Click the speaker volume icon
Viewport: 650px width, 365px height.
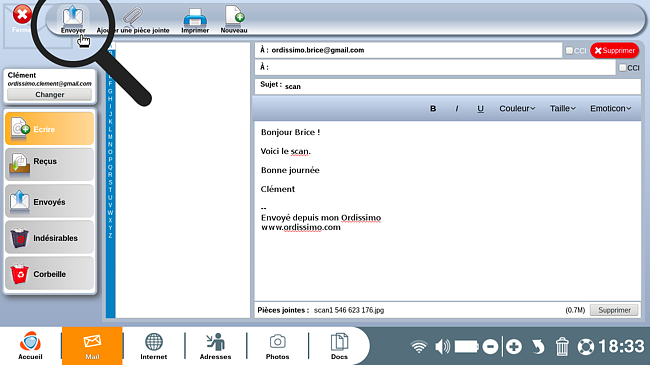442,346
